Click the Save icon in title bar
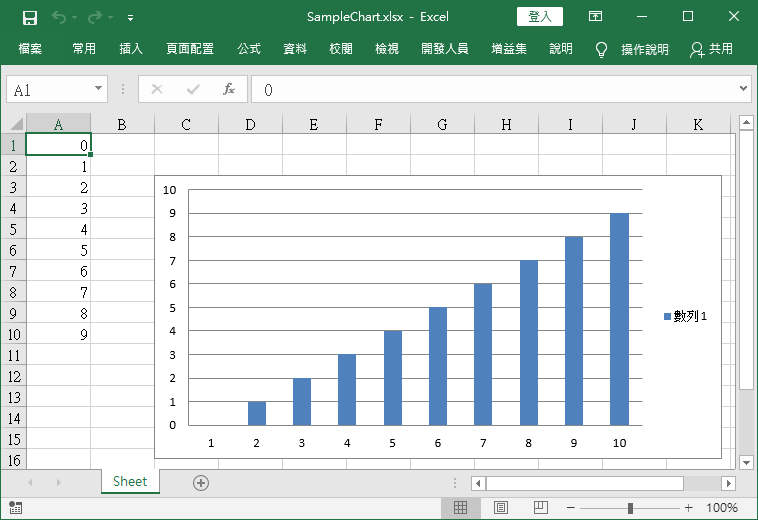This screenshot has height=520, width=758. pos(30,18)
